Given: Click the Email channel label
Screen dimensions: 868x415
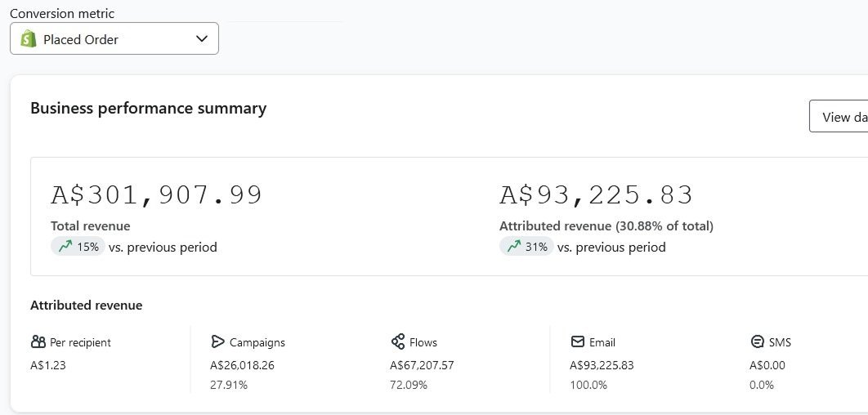Looking at the screenshot, I should 602,342.
